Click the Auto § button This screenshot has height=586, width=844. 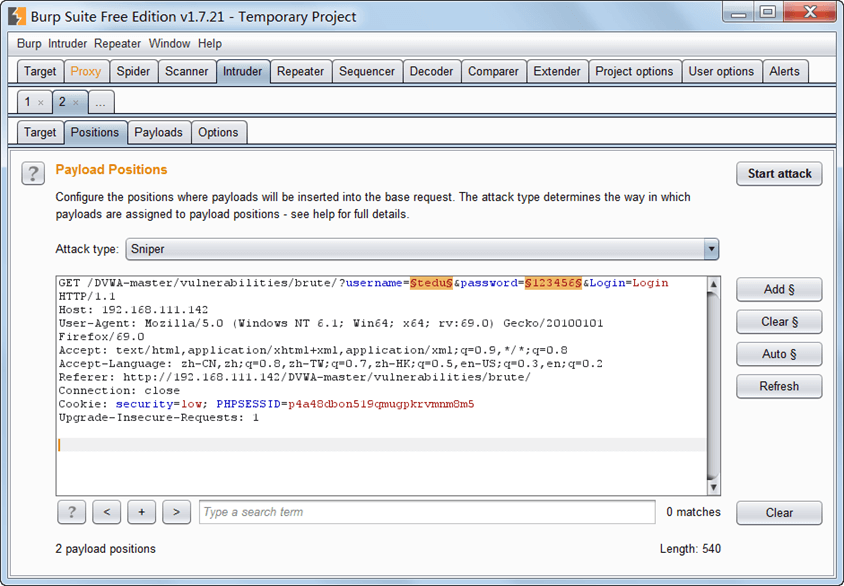(779, 354)
